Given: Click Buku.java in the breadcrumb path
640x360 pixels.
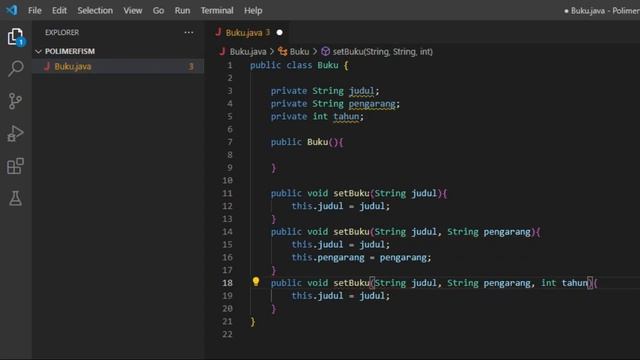Looking at the screenshot, I should pos(248,51).
